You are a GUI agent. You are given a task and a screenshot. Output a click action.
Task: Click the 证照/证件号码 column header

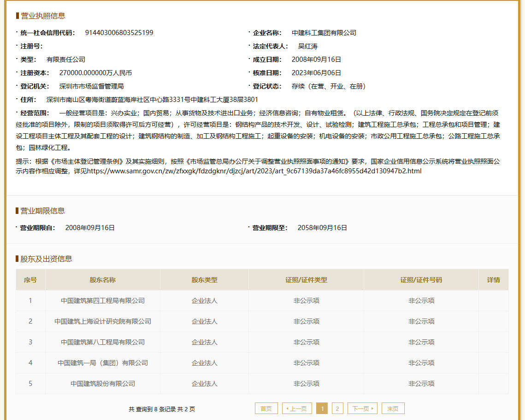(x=421, y=280)
